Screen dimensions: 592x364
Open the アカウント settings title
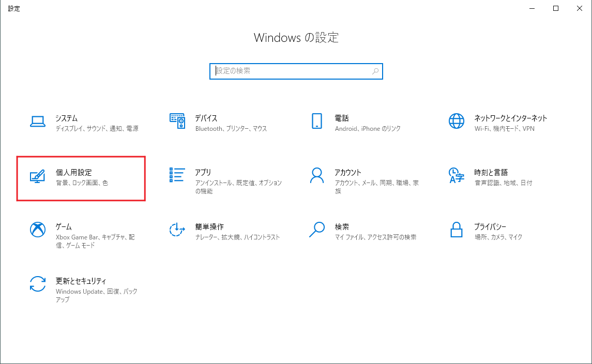[348, 173]
